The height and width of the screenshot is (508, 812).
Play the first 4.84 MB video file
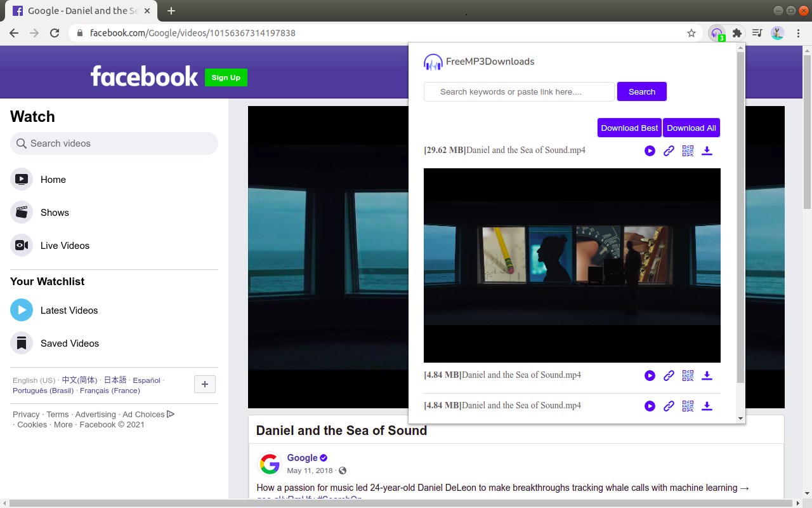click(650, 376)
